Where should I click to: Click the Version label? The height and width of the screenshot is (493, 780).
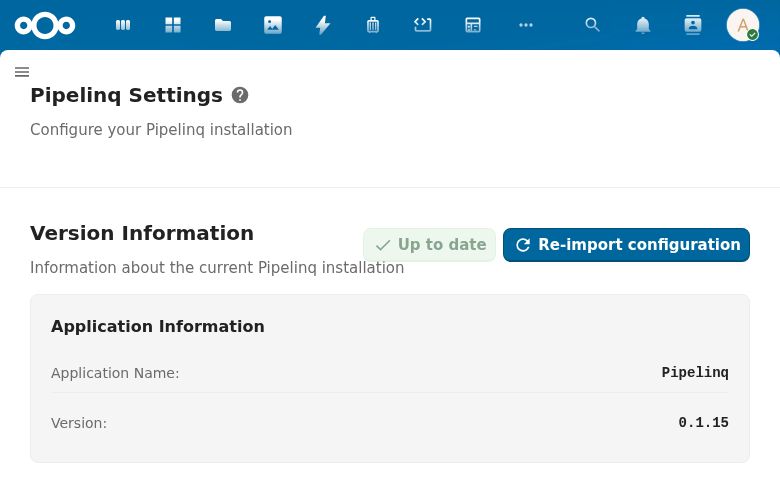pos(79,423)
